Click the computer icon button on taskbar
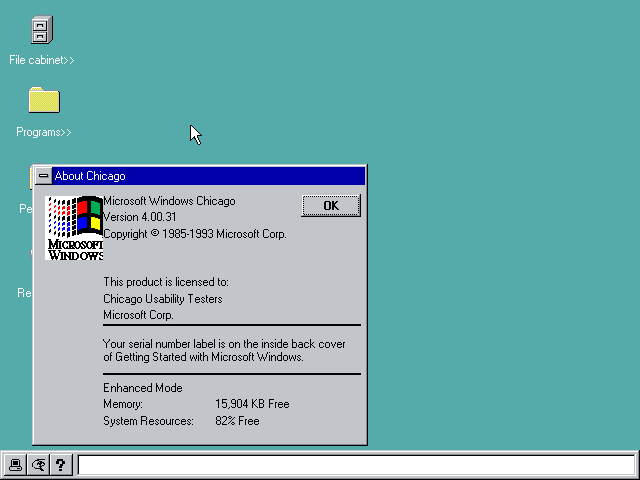Screen dimensions: 640x480 point(16,465)
